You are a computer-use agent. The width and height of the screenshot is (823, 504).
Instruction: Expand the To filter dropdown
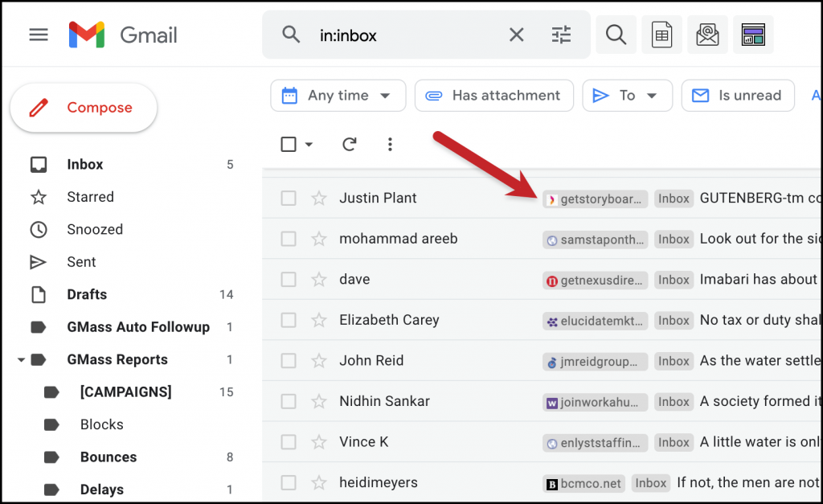[x=627, y=95]
